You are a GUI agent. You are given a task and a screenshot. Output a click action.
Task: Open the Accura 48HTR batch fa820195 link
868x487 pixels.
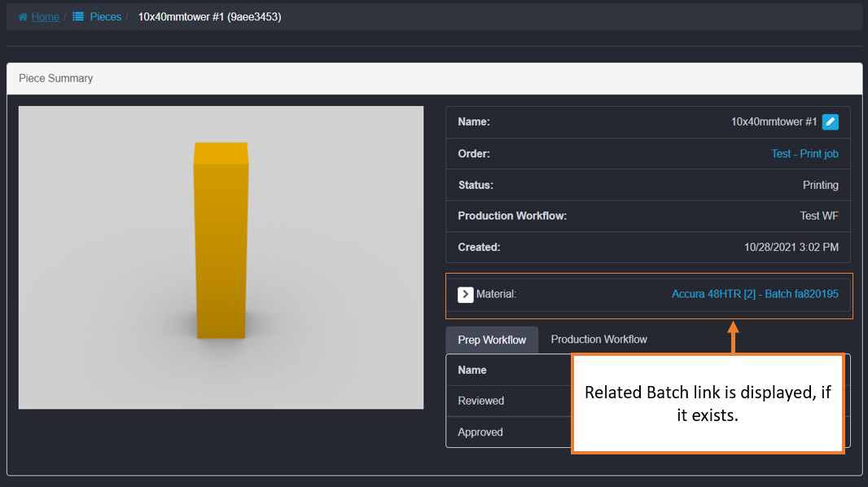pos(755,294)
